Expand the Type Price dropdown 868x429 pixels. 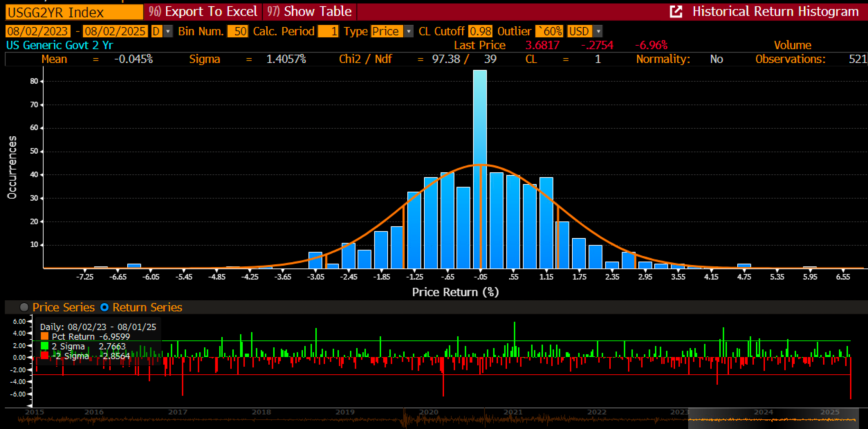(408, 31)
